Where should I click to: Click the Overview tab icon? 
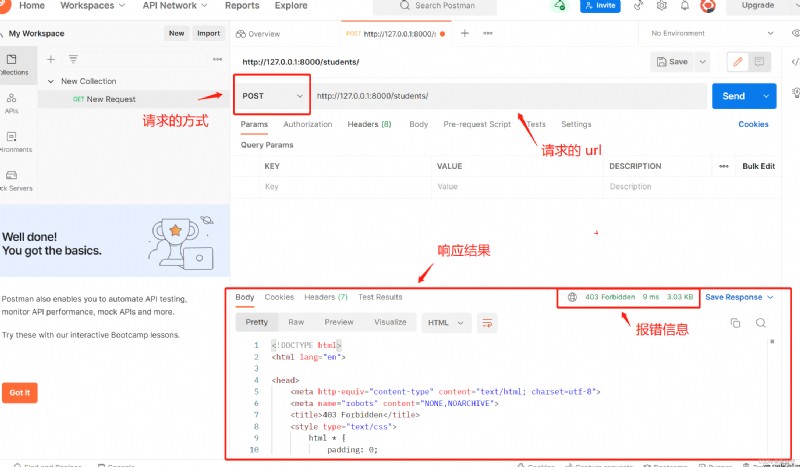click(240, 34)
